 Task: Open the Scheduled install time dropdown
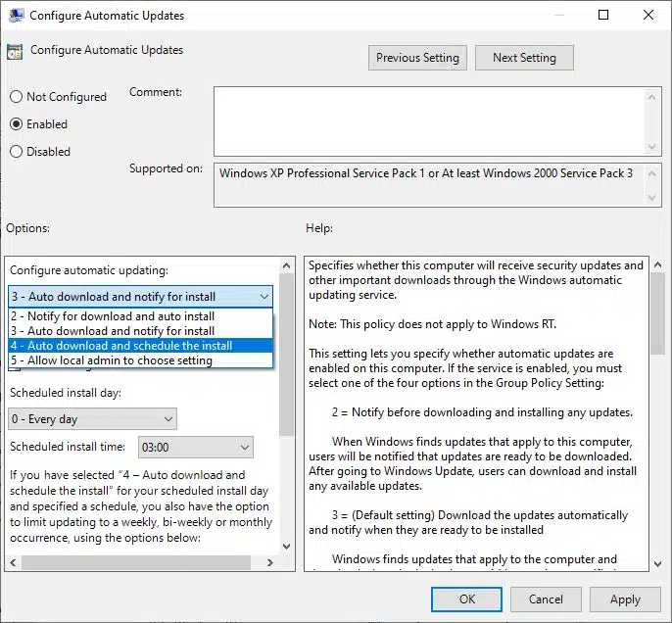tap(196, 448)
